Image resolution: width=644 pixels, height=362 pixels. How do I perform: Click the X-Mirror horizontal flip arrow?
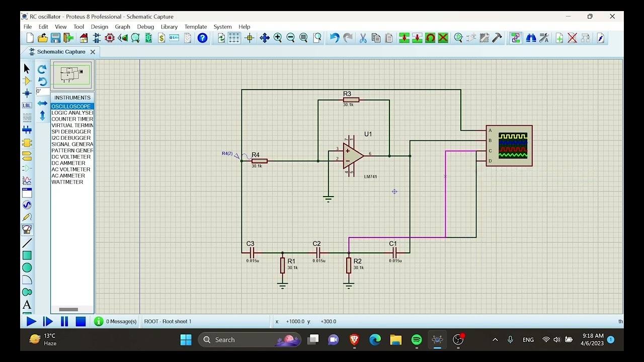[x=42, y=103]
